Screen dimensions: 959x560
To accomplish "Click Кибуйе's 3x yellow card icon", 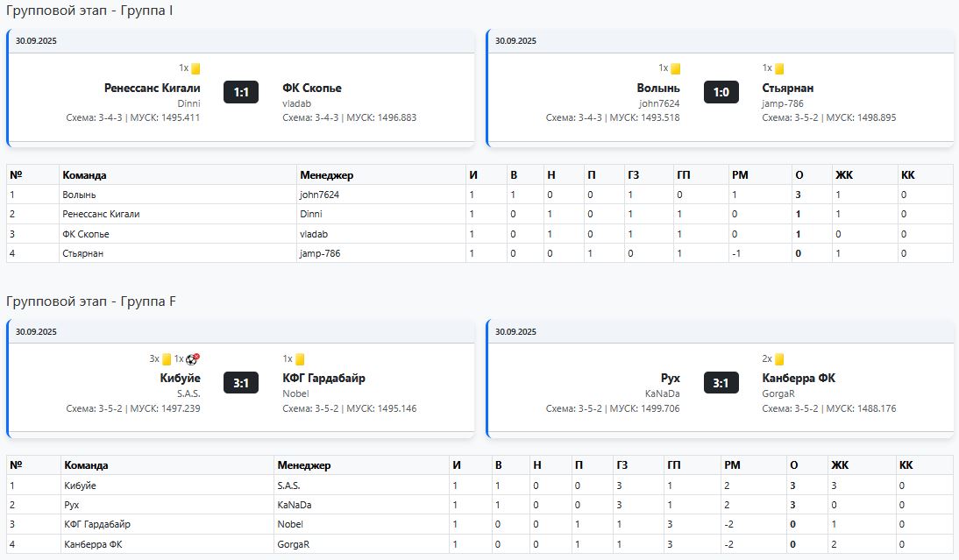I will click(x=166, y=358).
